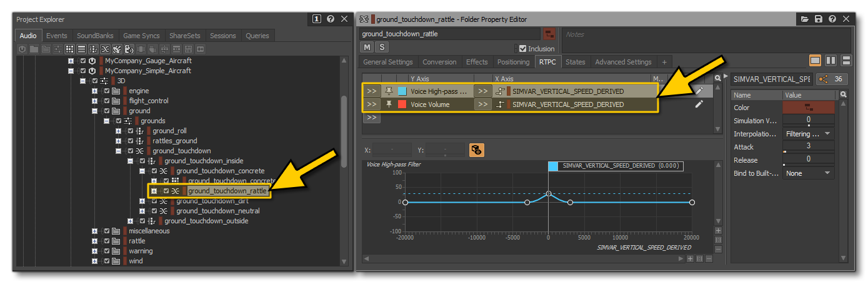Click the object color icon beside the name field
The image size is (868, 284).
(x=549, y=34)
